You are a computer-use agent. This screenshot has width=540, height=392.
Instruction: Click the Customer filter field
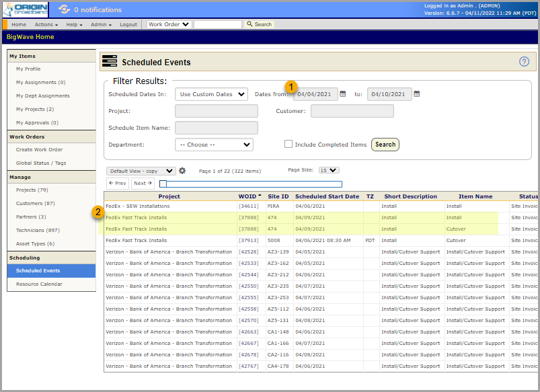click(x=352, y=111)
